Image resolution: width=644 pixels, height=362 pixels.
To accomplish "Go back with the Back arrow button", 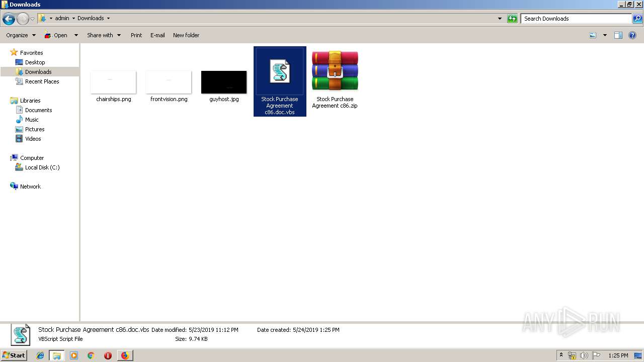I will (9, 19).
